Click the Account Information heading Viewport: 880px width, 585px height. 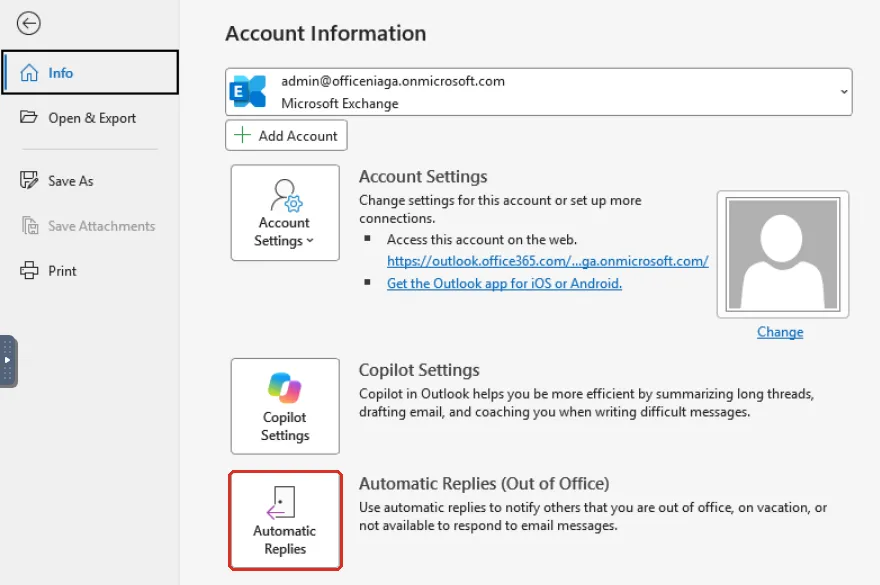point(326,34)
